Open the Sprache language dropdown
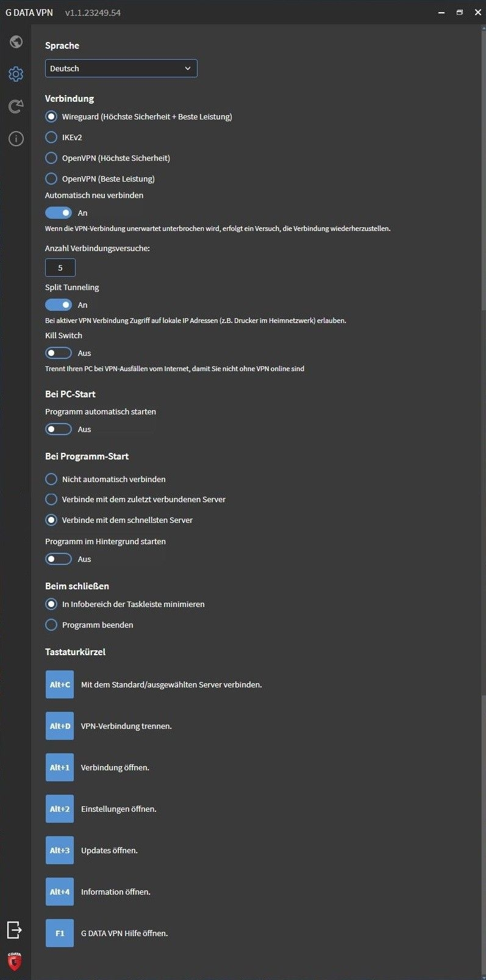486x980 pixels. [x=121, y=68]
